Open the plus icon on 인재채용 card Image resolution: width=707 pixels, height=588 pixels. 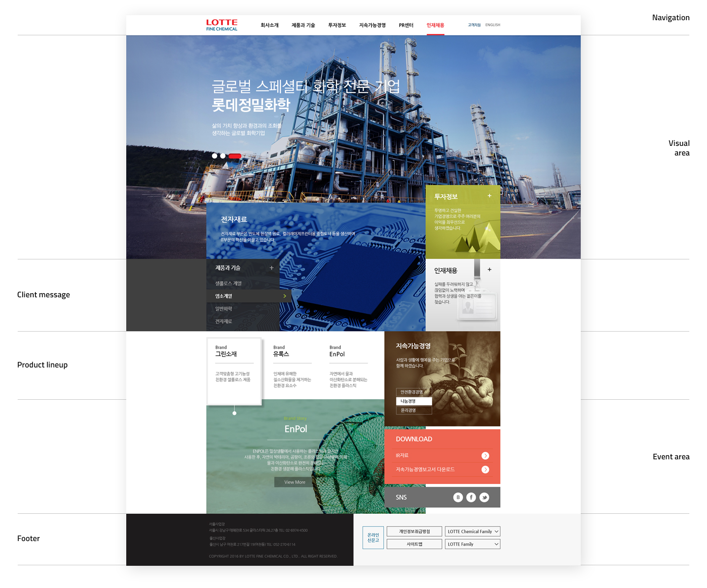click(x=489, y=270)
